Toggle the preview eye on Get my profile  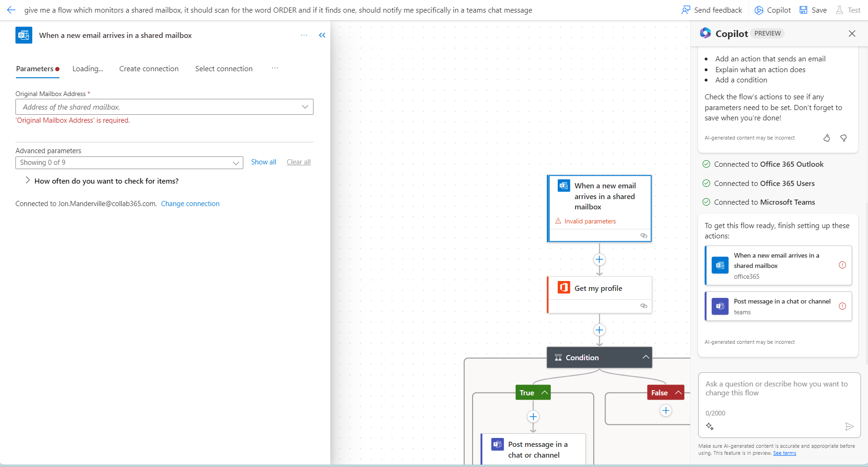coord(644,306)
